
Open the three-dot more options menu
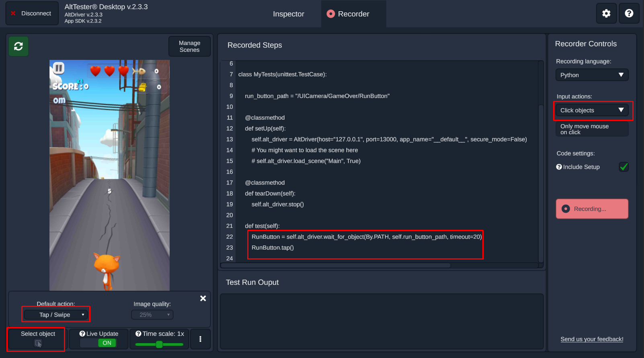(200, 339)
